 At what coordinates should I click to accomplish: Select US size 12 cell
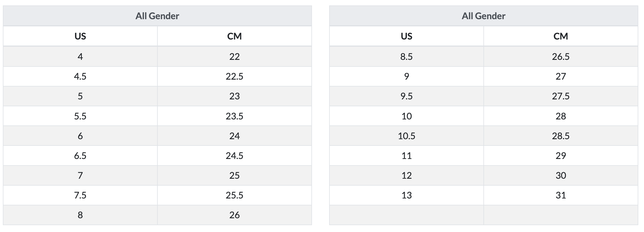(x=406, y=176)
